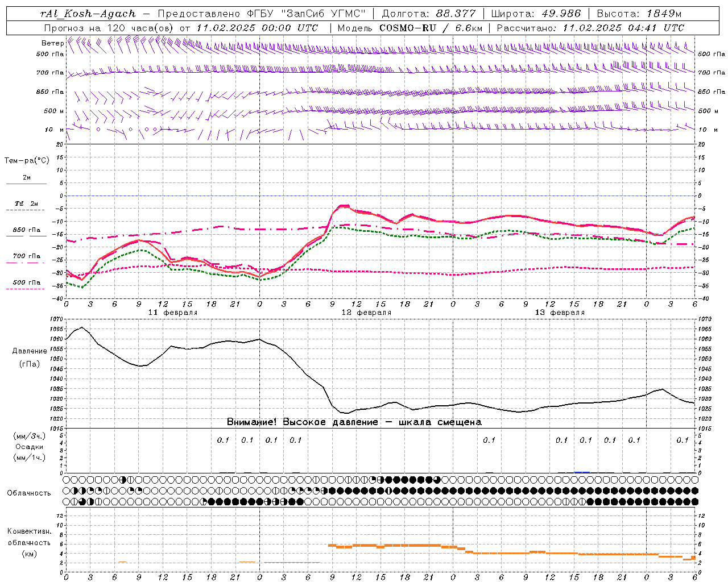Click the Конвективн. облачность (км) label
728x582 pixels.
pos(29,542)
